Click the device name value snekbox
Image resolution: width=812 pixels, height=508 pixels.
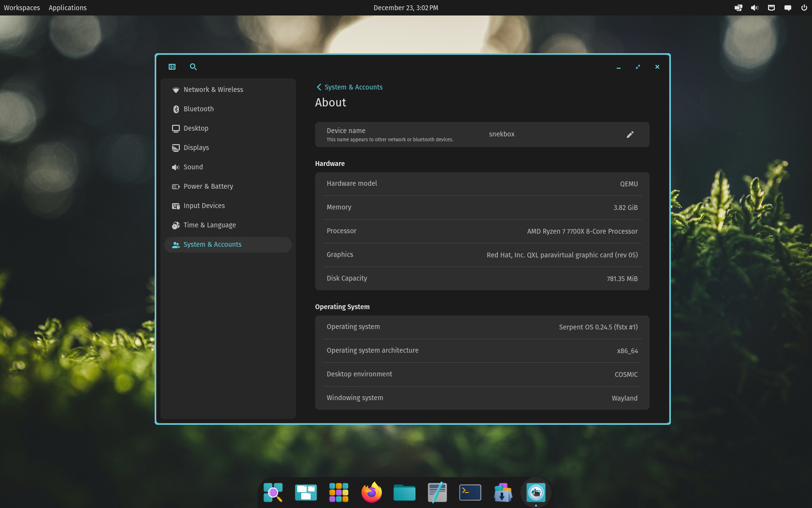click(x=502, y=134)
